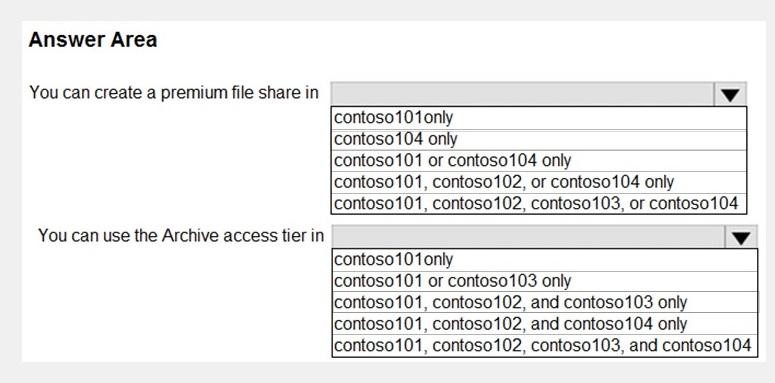
Task: Select 'contoso101, contoso102, contoso103, or contoso104' option
Action: [x=538, y=203]
